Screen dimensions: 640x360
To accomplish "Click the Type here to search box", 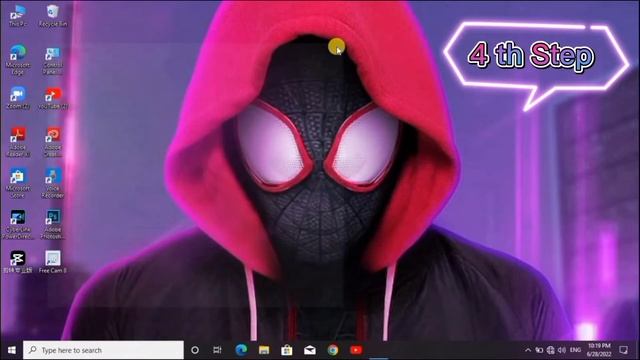I will [103, 350].
